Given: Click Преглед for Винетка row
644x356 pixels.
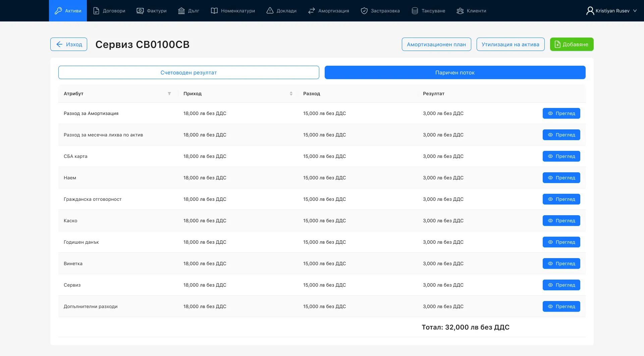Looking at the screenshot, I should pyautogui.click(x=561, y=263).
